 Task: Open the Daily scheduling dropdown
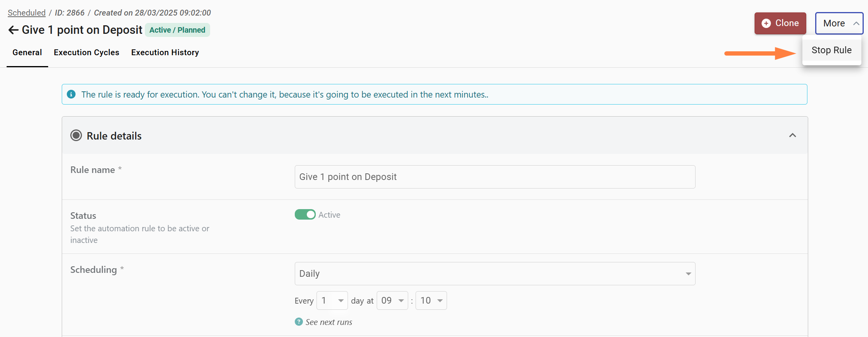(x=494, y=274)
